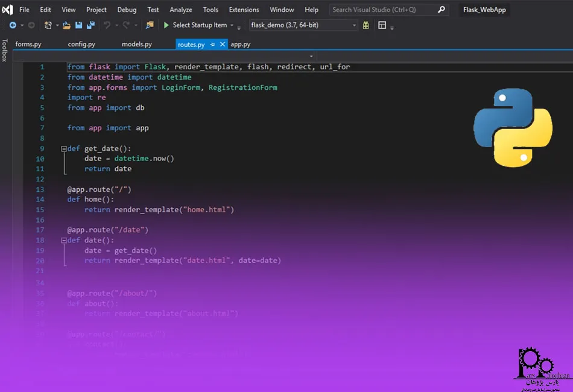The width and height of the screenshot is (573, 392).
Task: Click the Open File folder icon
Action: (67, 25)
